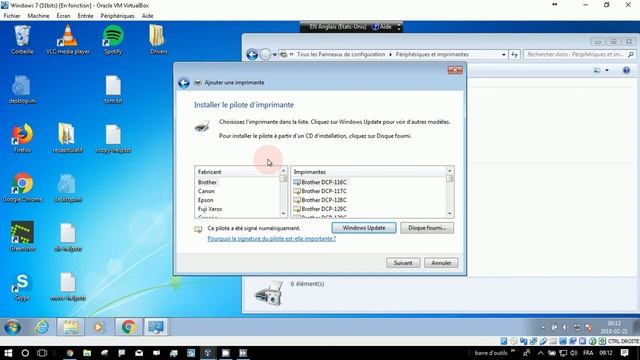Open Entrée menu in VirtualBox
This screenshot has width=640, height=360.
point(85,16)
